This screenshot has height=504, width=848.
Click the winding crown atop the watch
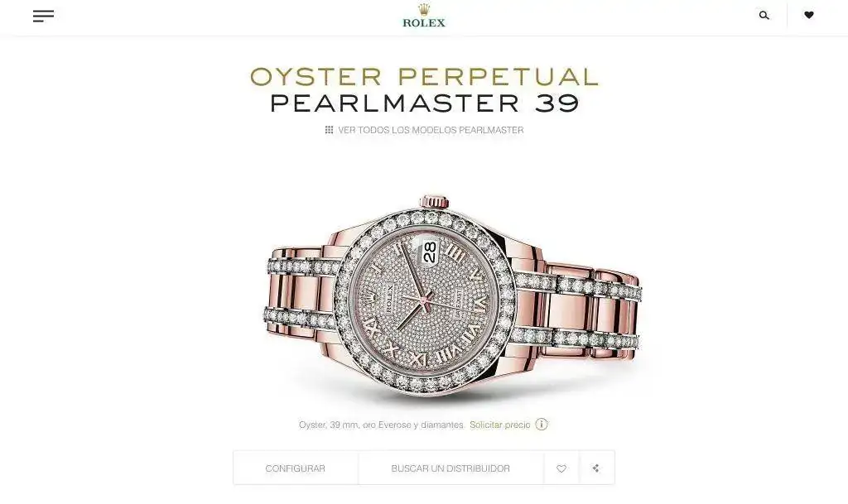434,201
